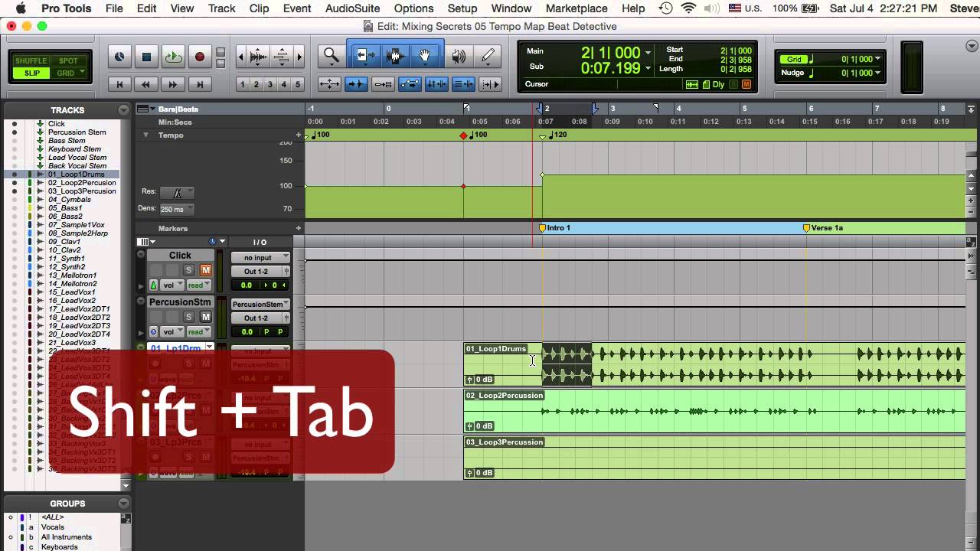Viewport: 980px width, 551px height.
Task: Click the MIDI zoom icon
Action: click(282, 57)
